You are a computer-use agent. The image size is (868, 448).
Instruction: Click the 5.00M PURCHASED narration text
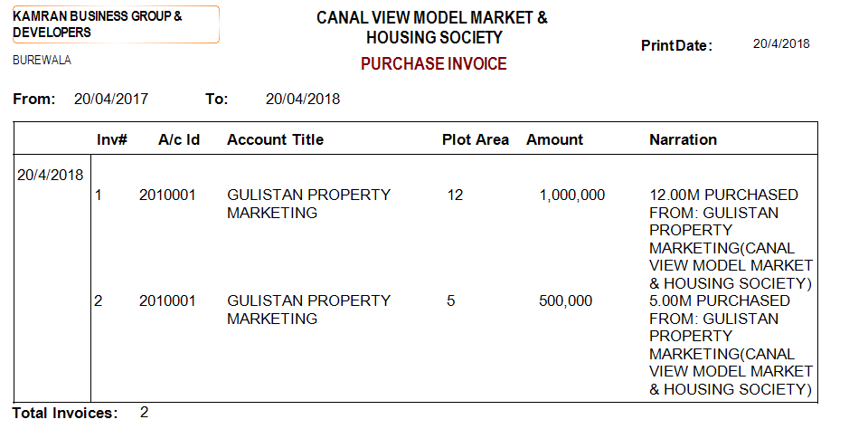point(720,300)
